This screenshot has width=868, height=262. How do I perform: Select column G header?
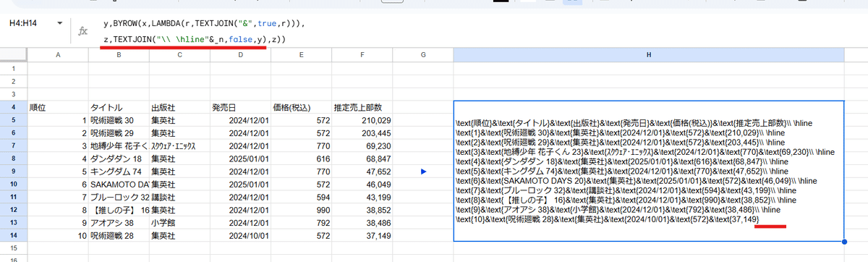pyautogui.click(x=423, y=54)
